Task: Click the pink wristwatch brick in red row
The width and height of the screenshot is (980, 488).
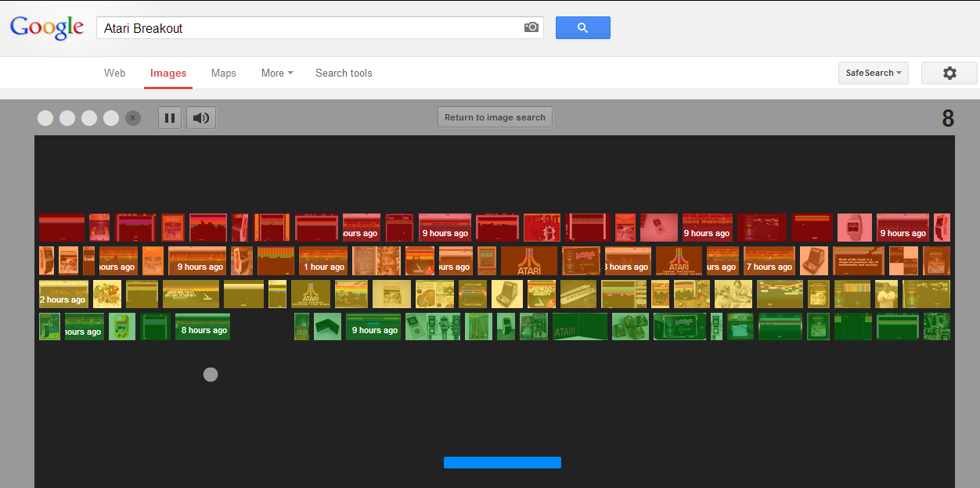Action: point(855,228)
